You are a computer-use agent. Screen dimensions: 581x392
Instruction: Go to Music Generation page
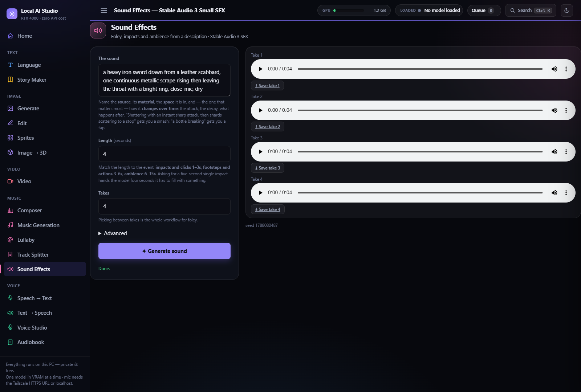(x=45, y=225)
